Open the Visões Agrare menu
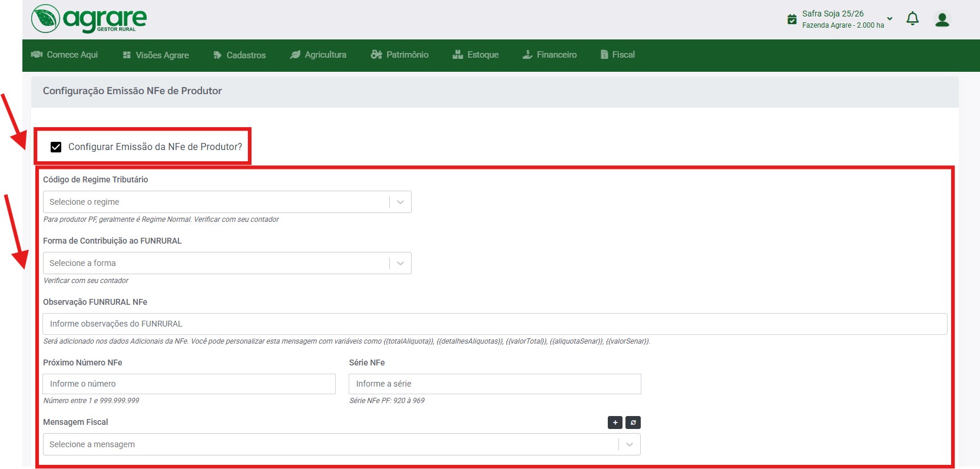This screenshot has width=980, height=469. [x=156, y=55]
